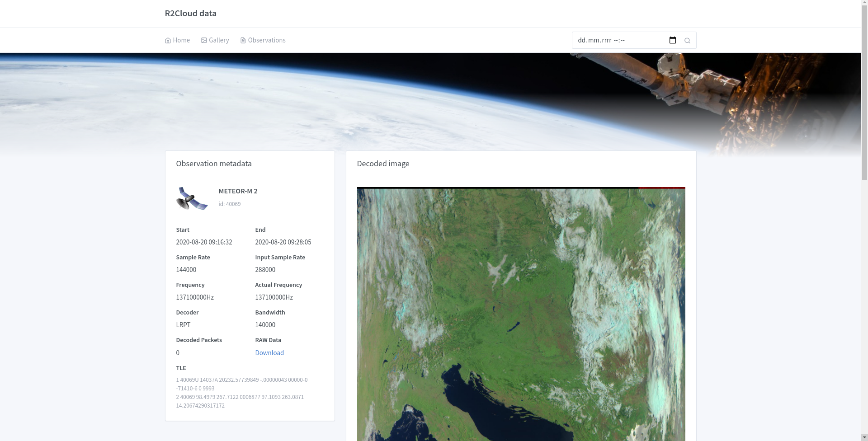Click the 'Decoded image' panel heading
868x441 pixels.
[383, 164]
